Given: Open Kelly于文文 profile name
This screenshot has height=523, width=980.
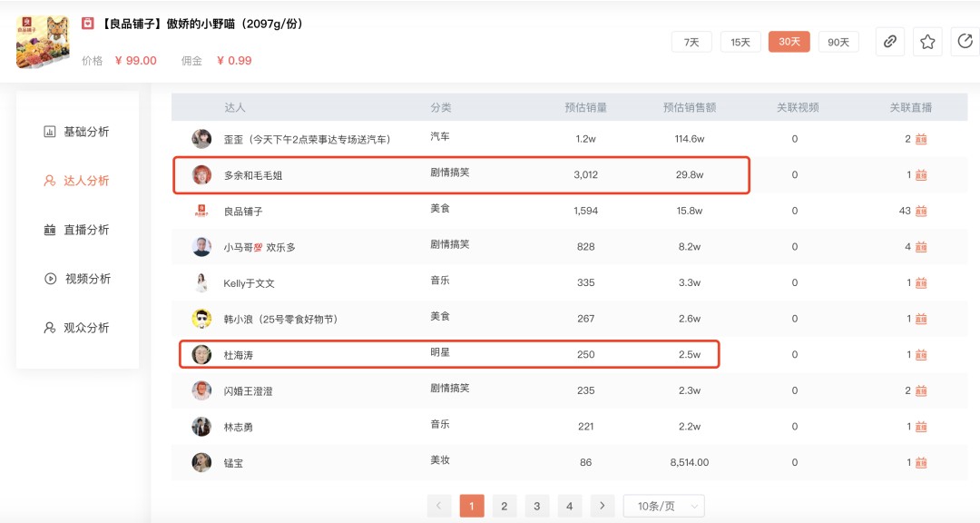Looking at the screenshot, I should tap(249, 283).
